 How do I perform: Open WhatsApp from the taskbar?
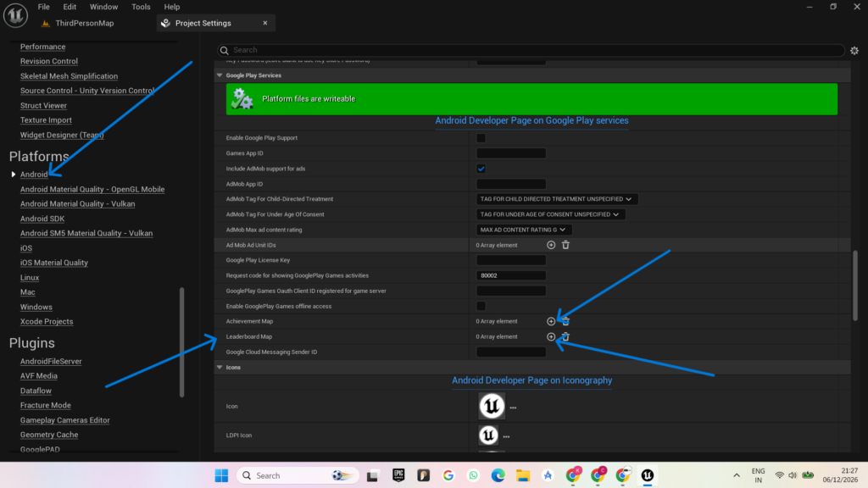(473, 475)
